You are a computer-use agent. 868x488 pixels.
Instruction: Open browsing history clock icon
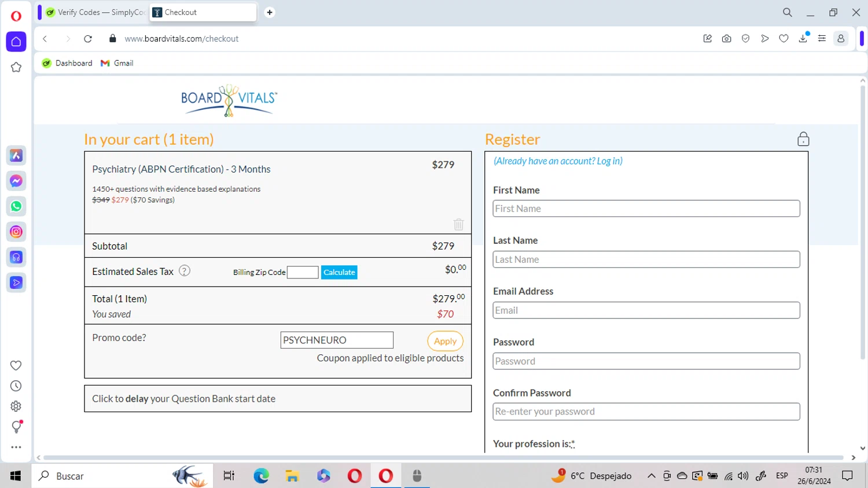coord(16,386)
